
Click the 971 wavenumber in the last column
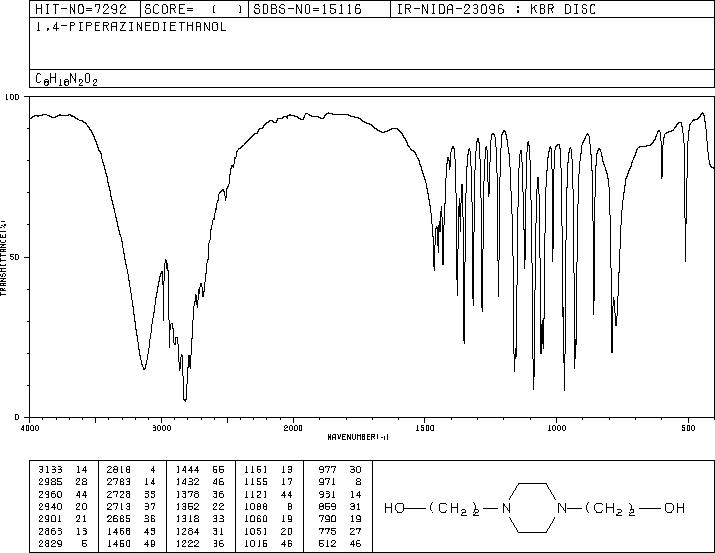[x=327, y=482]
